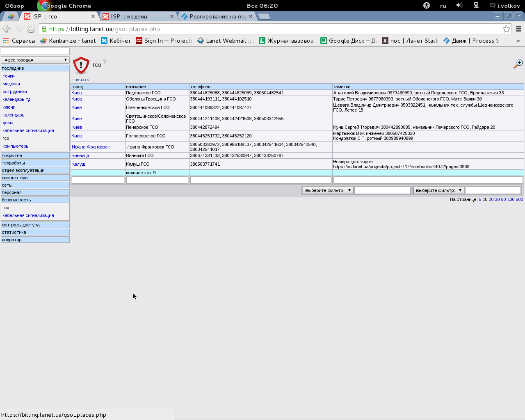
Task: Open the second выберите фильтр dropdown
Action: [x=438, y=190]
